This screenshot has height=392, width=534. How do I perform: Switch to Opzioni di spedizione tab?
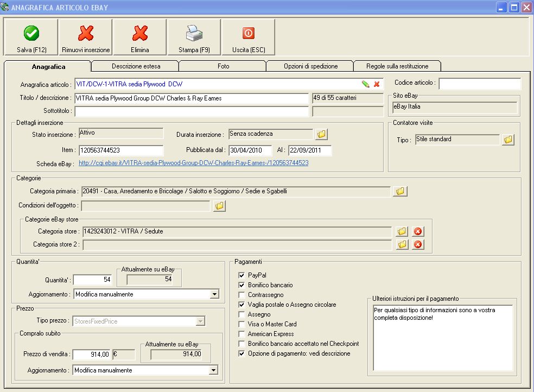coord(310,66)
